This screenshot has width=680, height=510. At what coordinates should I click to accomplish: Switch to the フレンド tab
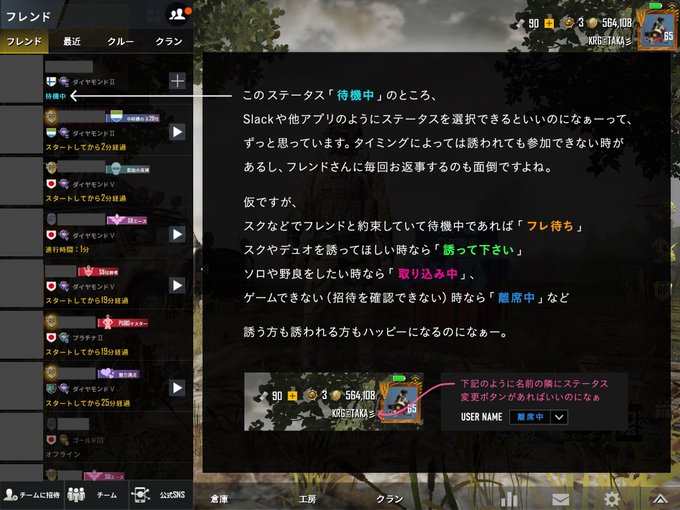[x=24, y=42]
